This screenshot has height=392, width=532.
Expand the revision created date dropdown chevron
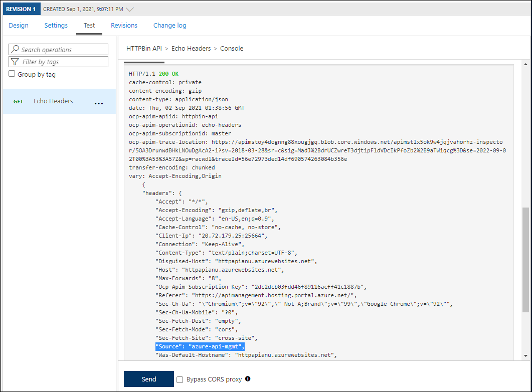(x=130, y=9)
